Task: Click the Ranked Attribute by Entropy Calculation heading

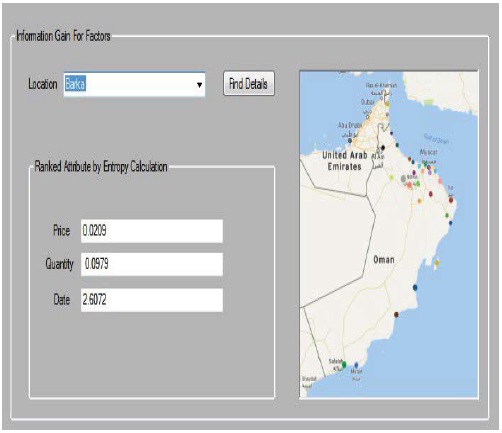Action: (x=101, y=166)
